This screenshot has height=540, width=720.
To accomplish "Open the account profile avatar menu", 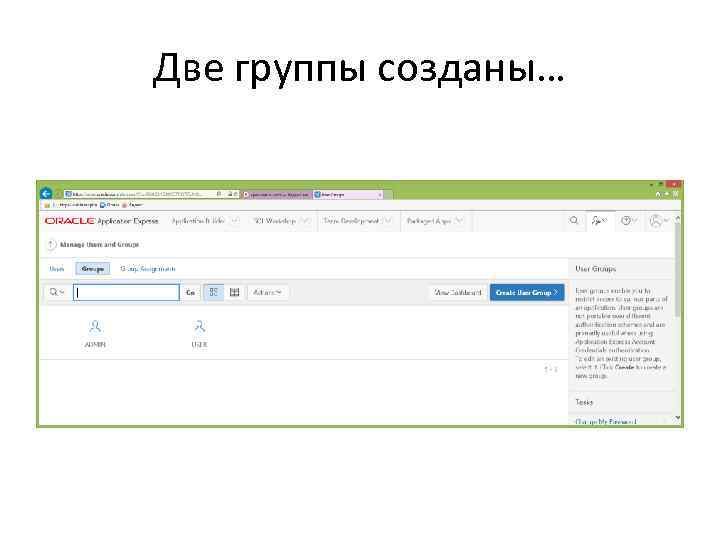I will pos(659,221).
